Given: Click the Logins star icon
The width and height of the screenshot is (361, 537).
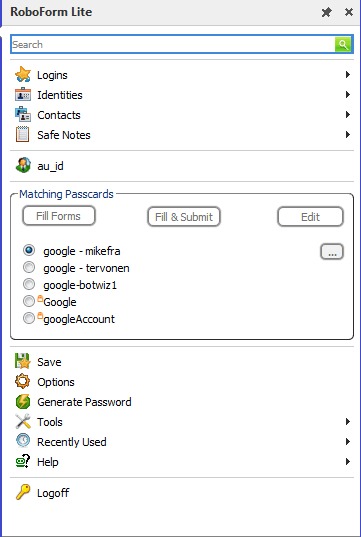Looking at the screenshot, I should (23, 74).
